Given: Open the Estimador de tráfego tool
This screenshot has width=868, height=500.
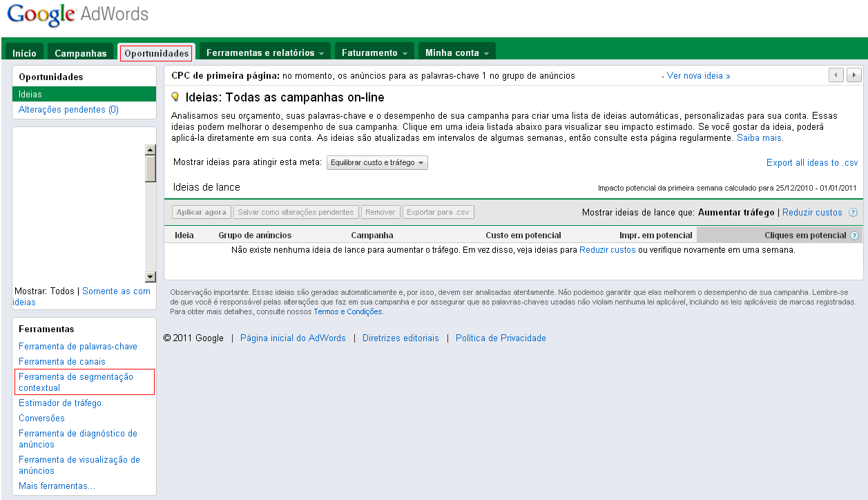Looking at the screenshot, I should [x=60, y=403].
